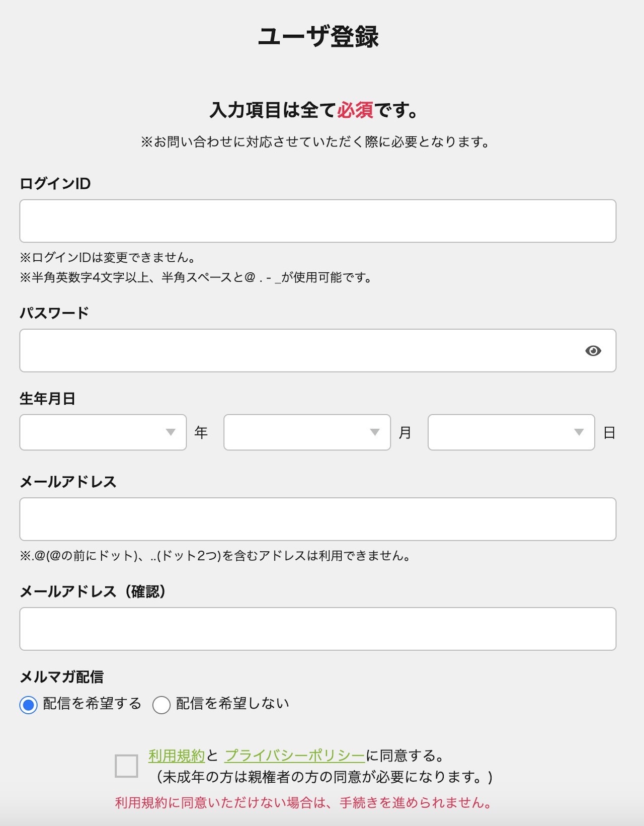644x826 pixels.
Task: Click the ユーザ登録 page title
Action: click(322, 35)
